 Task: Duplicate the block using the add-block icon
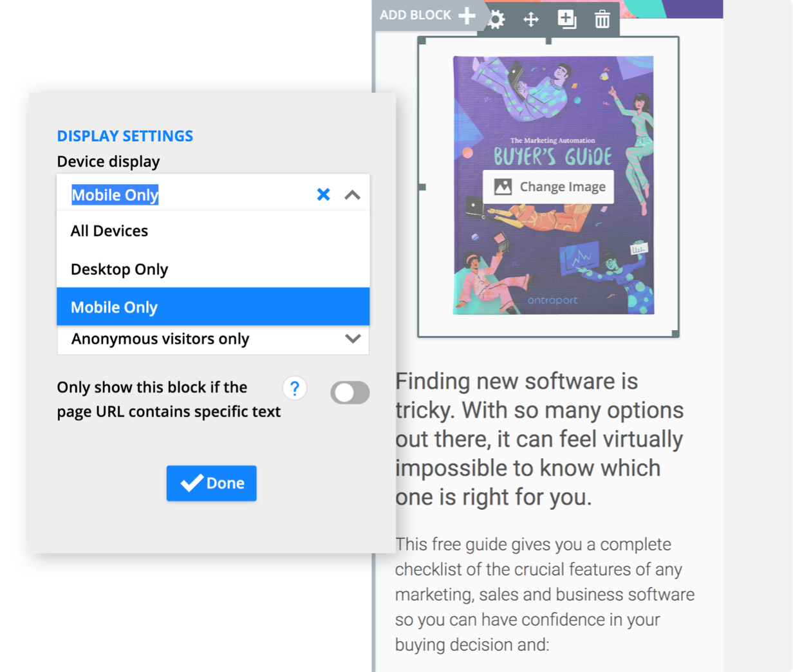567,19
